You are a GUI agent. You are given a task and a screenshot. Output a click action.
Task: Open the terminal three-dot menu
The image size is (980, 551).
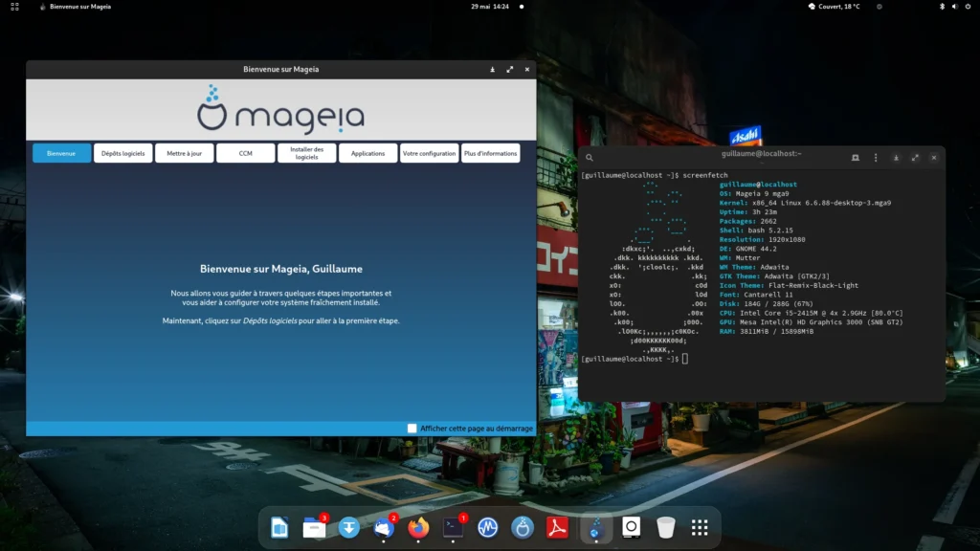pos(876,158)
